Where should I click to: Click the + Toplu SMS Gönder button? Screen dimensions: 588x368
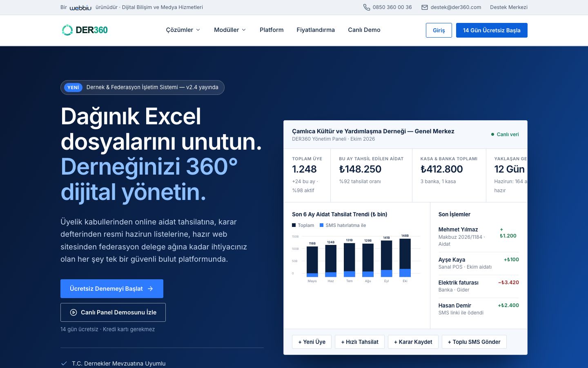pyautogui.click(x=474, y=342)
